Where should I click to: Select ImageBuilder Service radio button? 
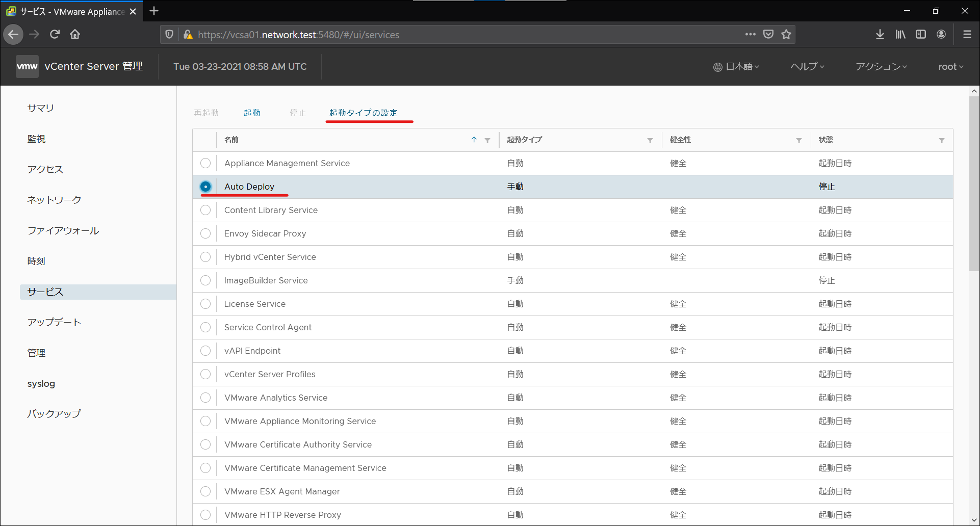point(205,280)
